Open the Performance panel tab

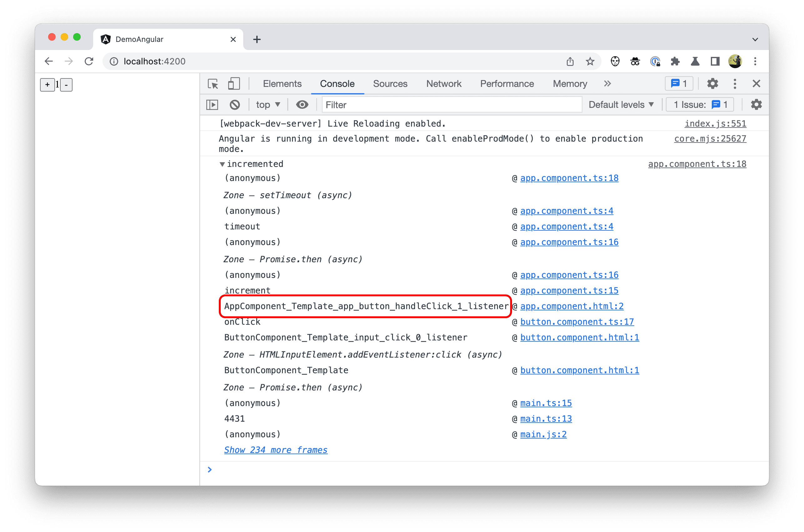(508, 83)
